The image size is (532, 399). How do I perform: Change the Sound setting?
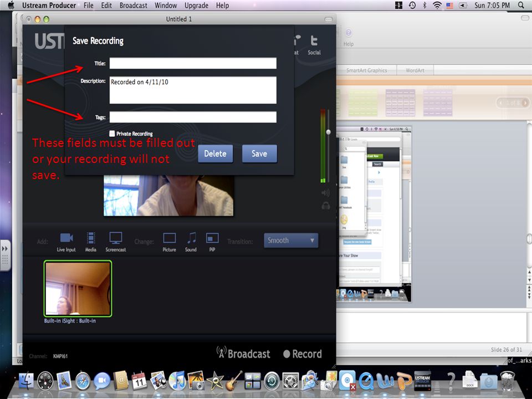[x=191, y=242]
